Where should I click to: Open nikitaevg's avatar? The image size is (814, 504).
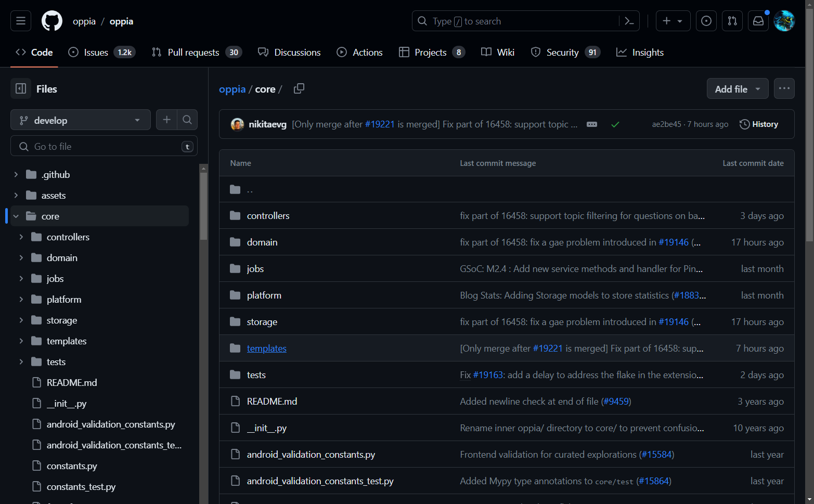pyautogui.click(x=237, y=124)
